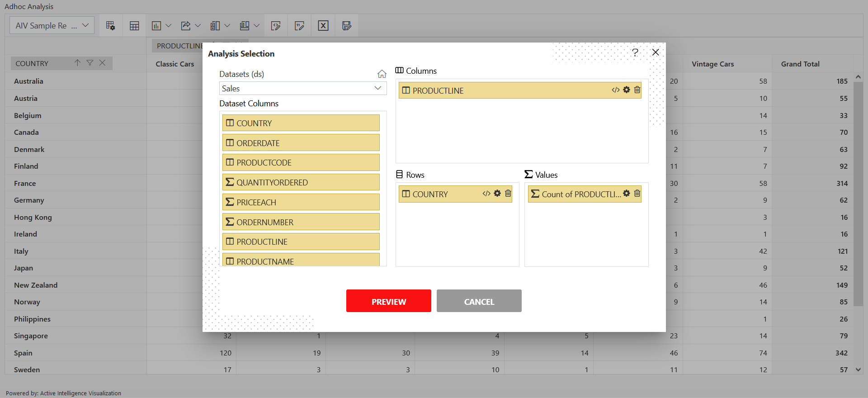Click the table scrollbar down arrow
Image resolution: width=868 pixels, height=398 pixels.
(858, 370)
